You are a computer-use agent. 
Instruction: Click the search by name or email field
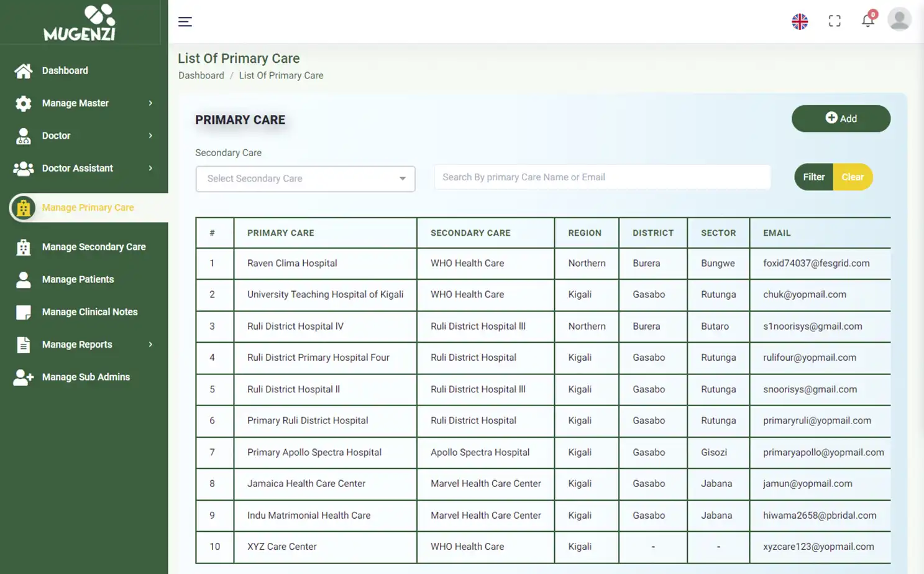click(602, 177)
